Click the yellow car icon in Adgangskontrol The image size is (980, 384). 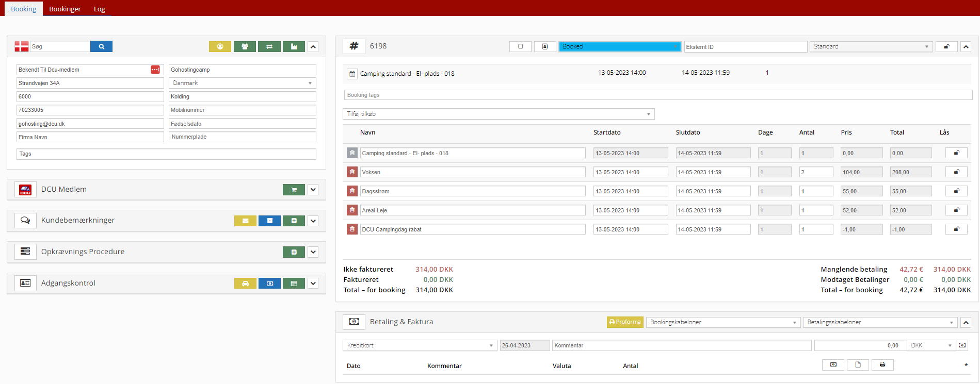click(x=245, y=283)
